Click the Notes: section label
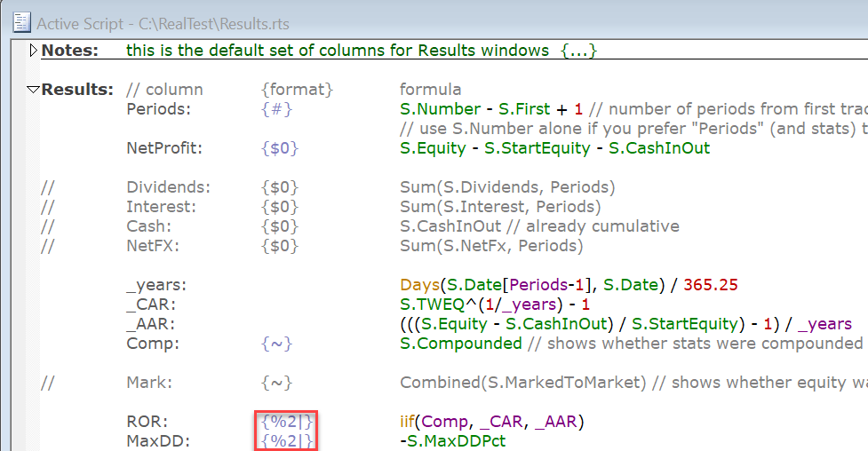Image resolution: width=868 pixels, height=451 pixels. [x=70, y=51]
